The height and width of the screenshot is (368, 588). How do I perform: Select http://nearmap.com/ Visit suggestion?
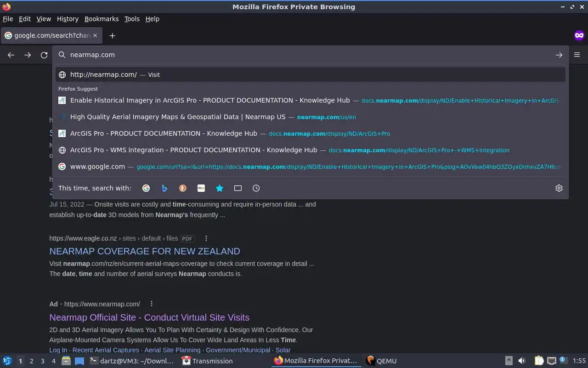tap(311, 75)
